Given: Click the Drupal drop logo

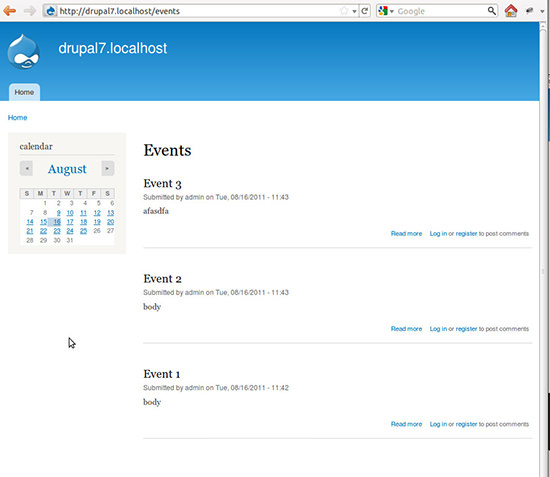Looking at the screenshot, I should [x=24, y=52].
